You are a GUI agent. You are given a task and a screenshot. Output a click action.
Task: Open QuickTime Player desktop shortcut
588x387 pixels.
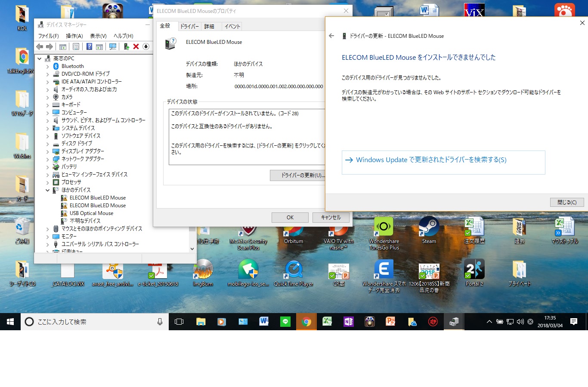coord(294,273)
